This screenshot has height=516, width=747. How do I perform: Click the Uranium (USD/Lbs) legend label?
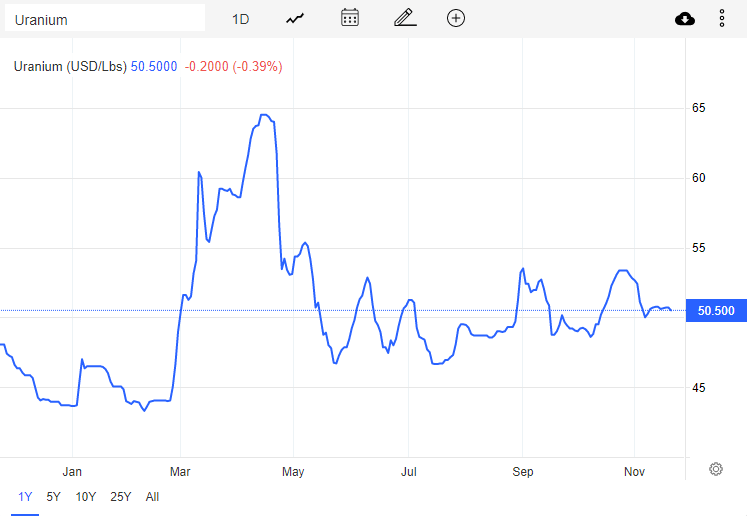click(70, 66)
